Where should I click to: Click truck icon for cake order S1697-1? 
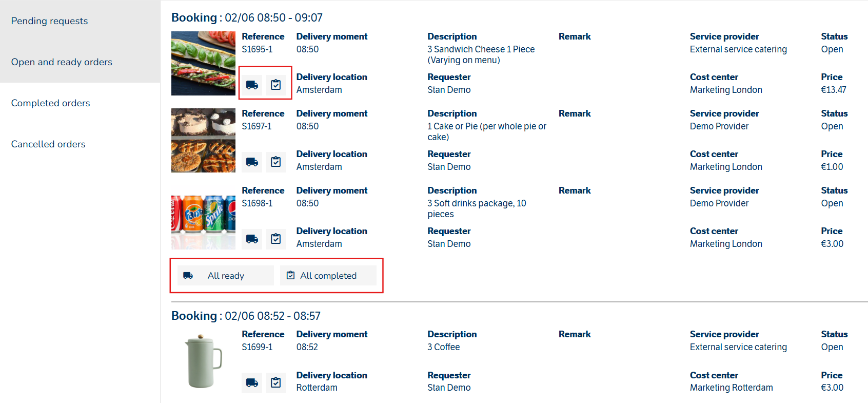coord(252,162)
